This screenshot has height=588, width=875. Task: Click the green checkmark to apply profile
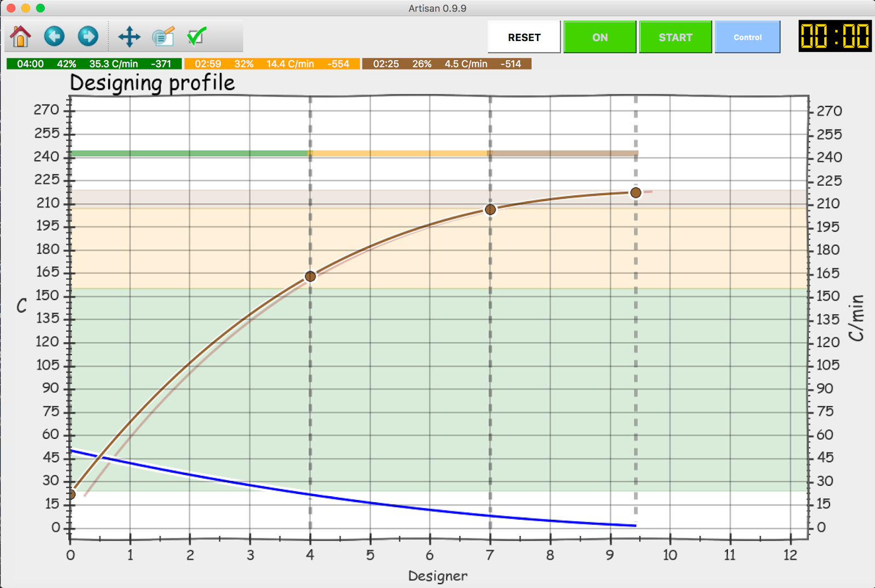[196, 36]
